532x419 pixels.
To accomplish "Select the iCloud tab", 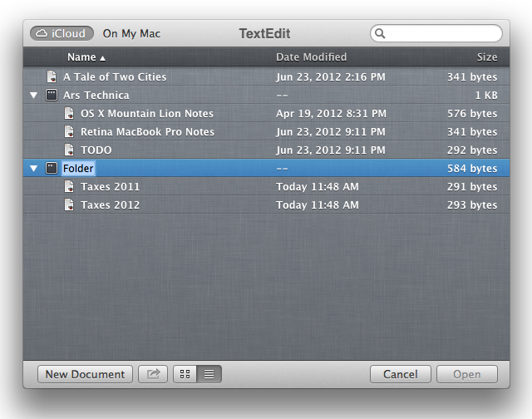I will pos(62,33).
